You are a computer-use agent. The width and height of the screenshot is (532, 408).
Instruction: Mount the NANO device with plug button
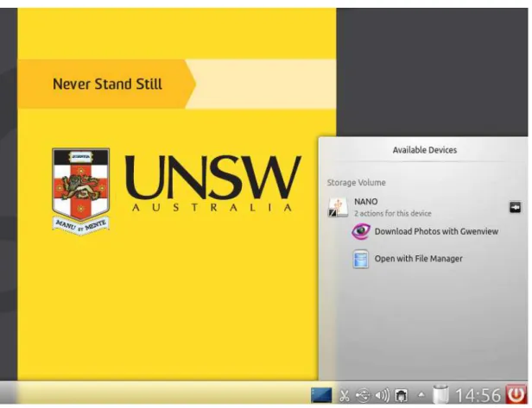tap(515, 207)
